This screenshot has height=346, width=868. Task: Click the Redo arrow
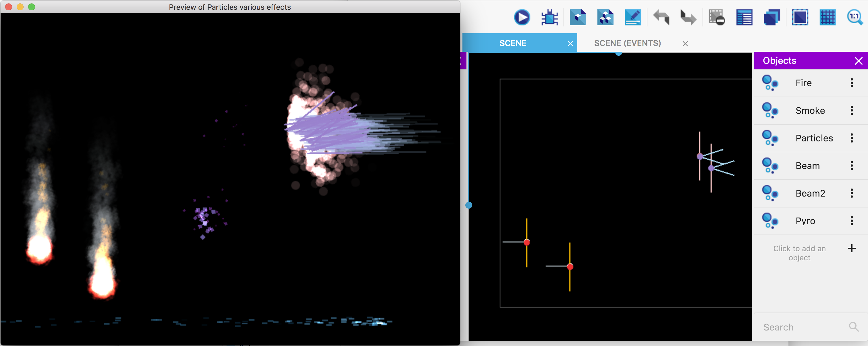click(x=688, y=17)
